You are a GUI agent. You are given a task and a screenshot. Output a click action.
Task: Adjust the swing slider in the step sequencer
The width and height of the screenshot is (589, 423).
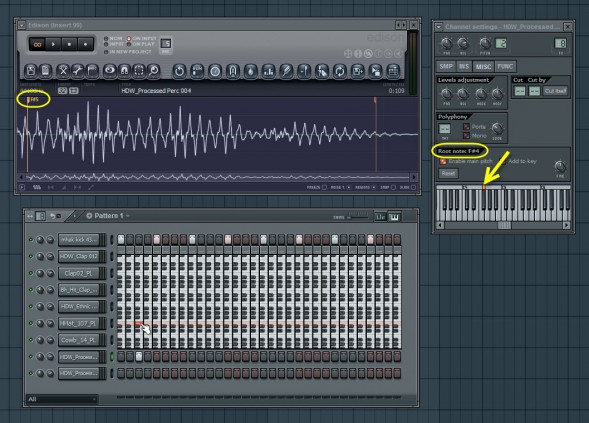358,217
